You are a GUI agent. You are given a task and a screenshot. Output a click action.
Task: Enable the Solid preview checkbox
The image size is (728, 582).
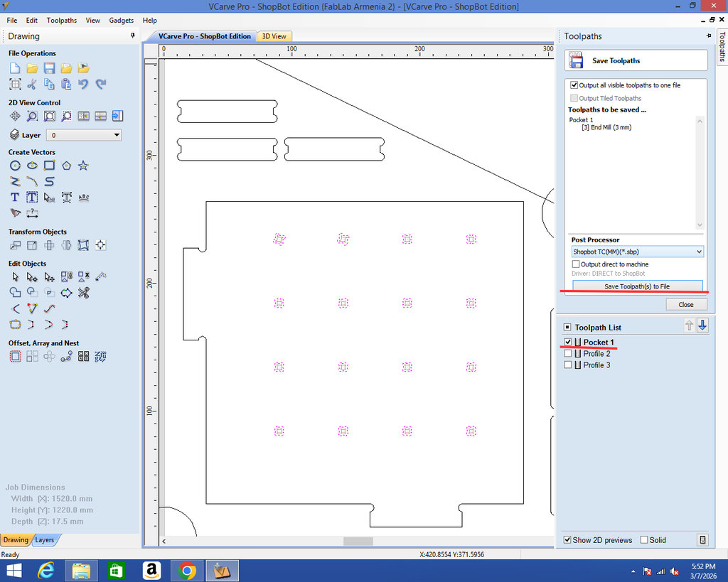[644, 540]
